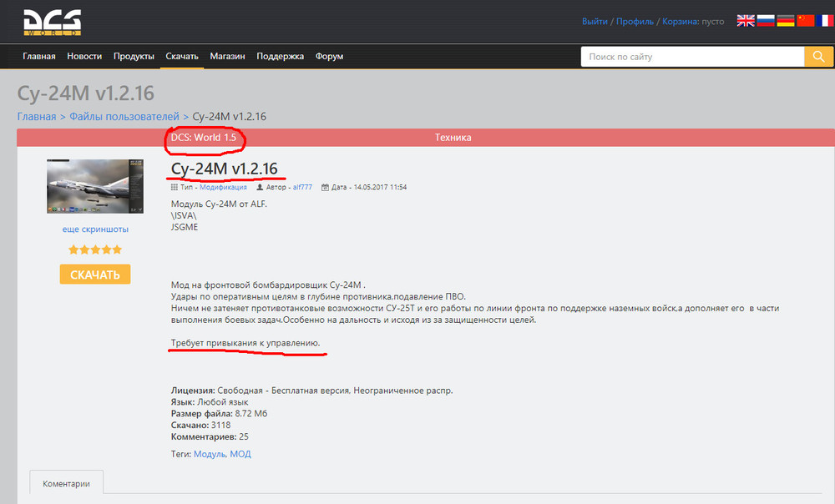
Task: Click the five-star rating icons
Action: click(95, 249)
